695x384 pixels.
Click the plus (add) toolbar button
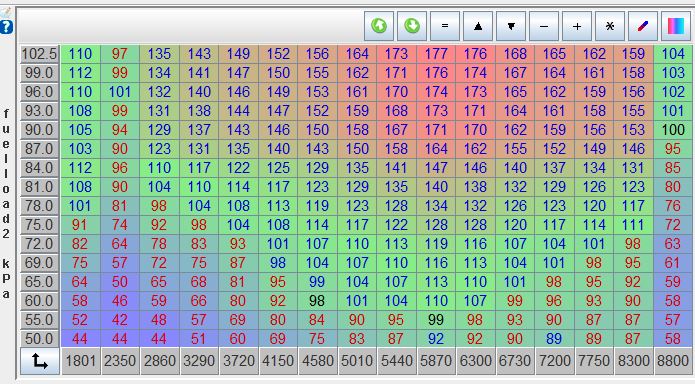pos(577,26)
